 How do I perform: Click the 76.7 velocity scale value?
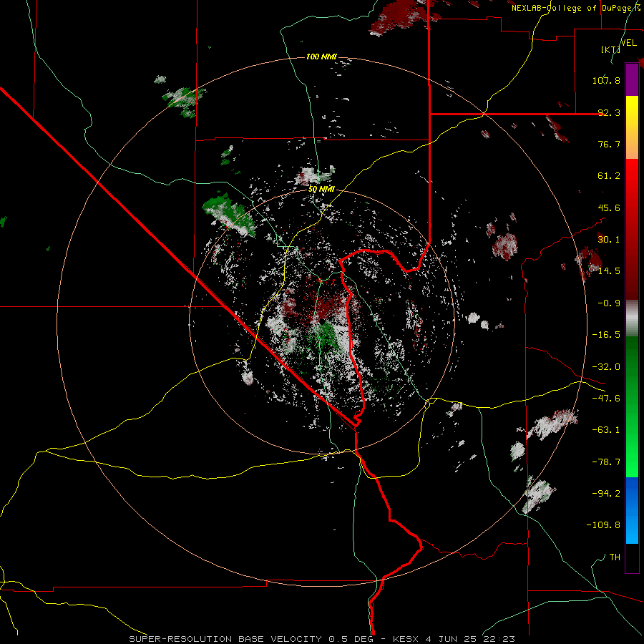click(609, 144)
